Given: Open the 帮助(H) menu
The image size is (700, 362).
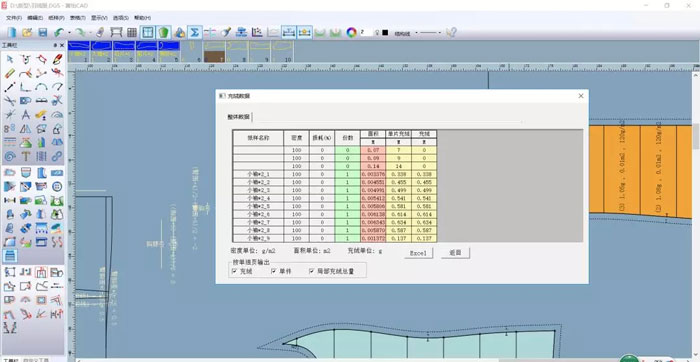Looking at the screenshot, I should 142,18.
